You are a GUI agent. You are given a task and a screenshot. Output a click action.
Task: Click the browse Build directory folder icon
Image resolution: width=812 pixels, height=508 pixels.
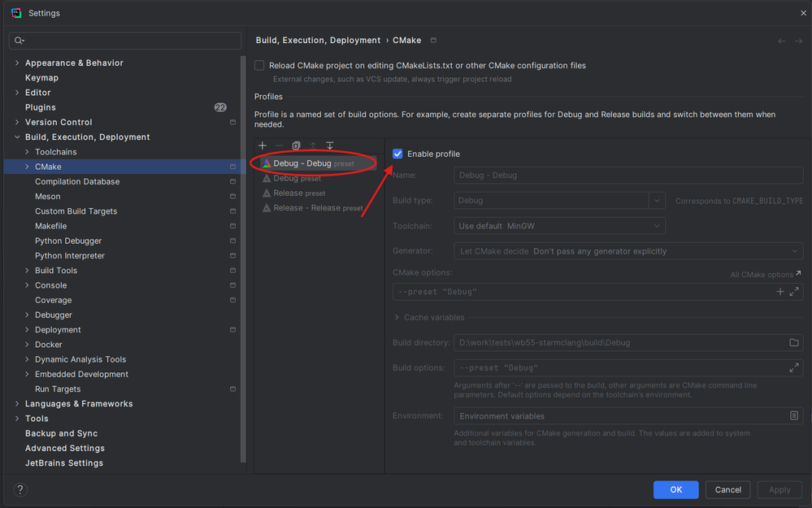pyautogui.click(x=794, y=343)
